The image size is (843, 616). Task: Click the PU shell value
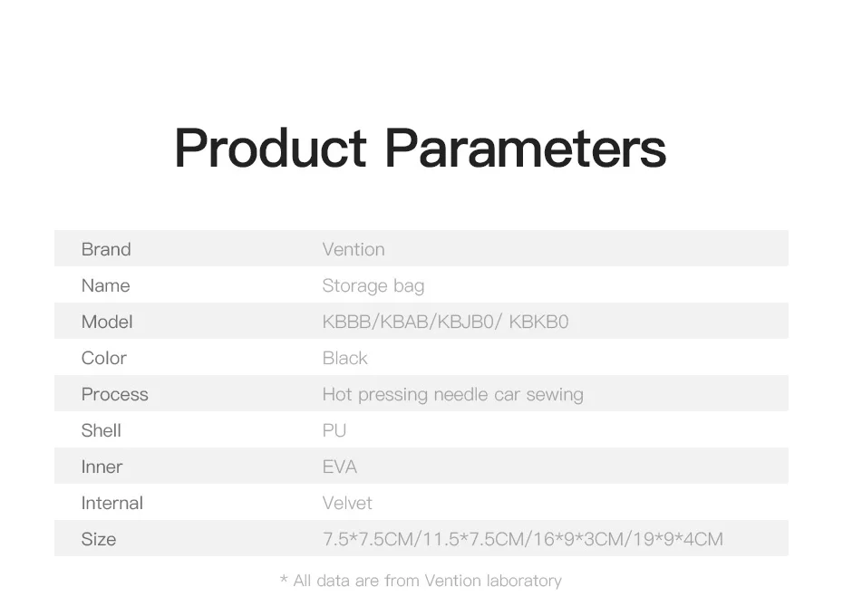point(334,430)
